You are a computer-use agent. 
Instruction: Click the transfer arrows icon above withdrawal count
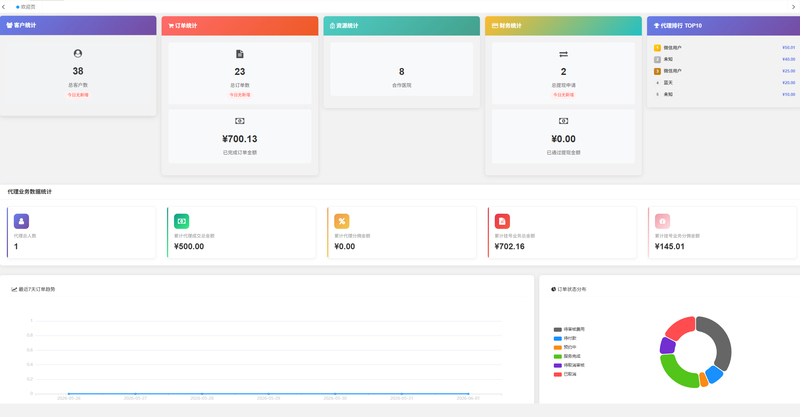click(x=563, y=54)
